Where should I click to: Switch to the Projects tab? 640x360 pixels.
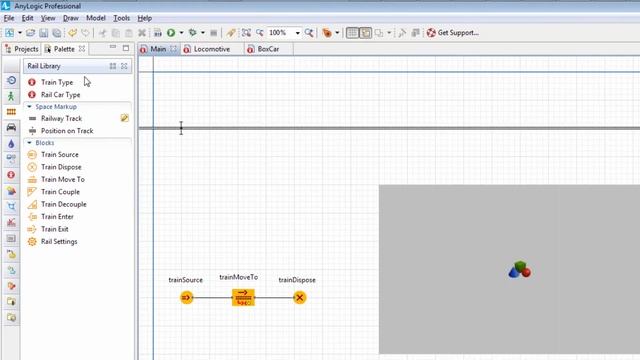pyautogui.click(x=22, y=49)
